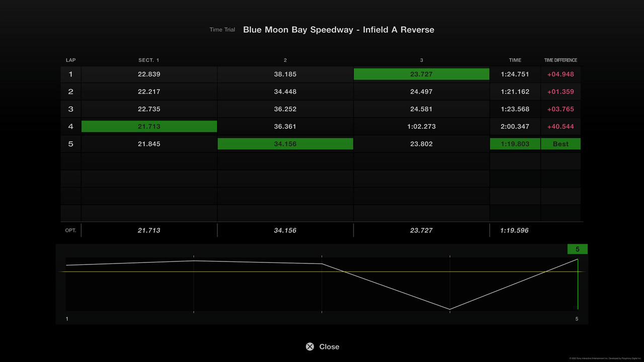The height and width of the screenshot is (362, 644).
Task: Click the green best lap time 1:19.803
Action: pos(515,144)
